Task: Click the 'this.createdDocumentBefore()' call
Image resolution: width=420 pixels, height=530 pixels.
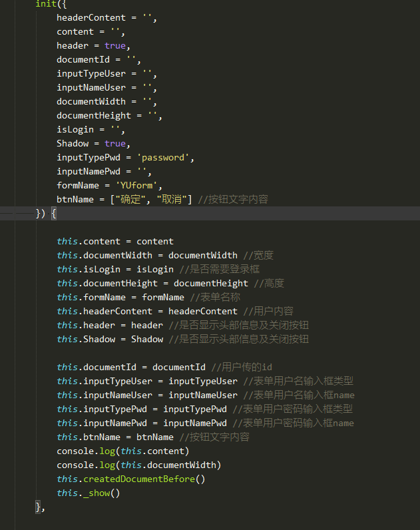Action: click(130, 479)
